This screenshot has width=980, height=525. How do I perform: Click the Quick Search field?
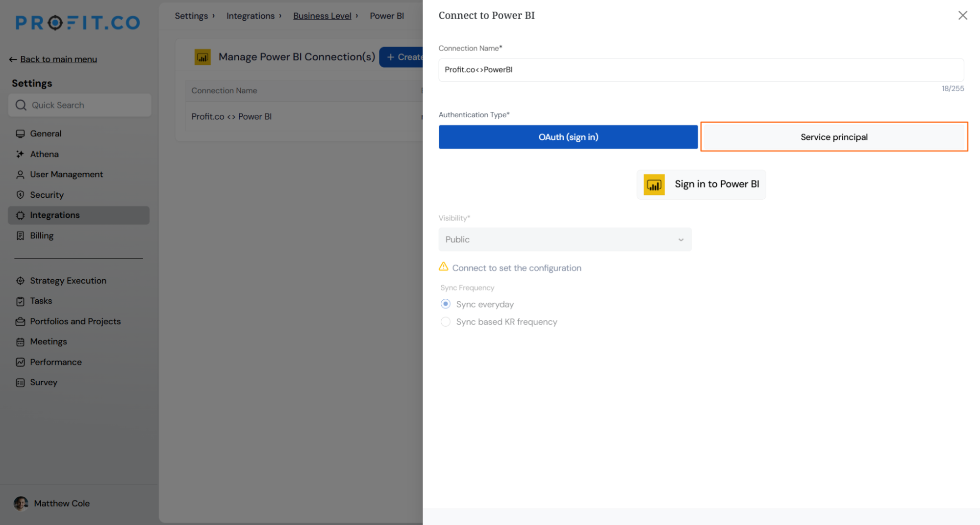(80, 105)
